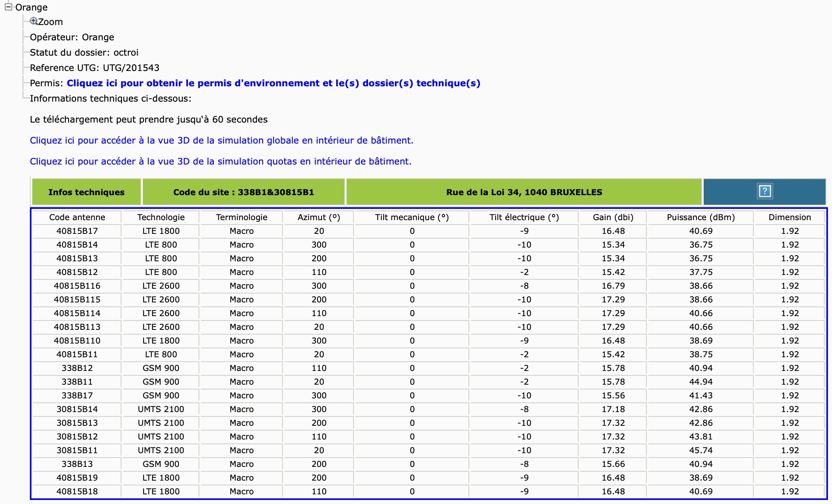Click power value 44.94 in 338B11 row
This screenshot has height=504, width=832.
[x=701, y=382]
